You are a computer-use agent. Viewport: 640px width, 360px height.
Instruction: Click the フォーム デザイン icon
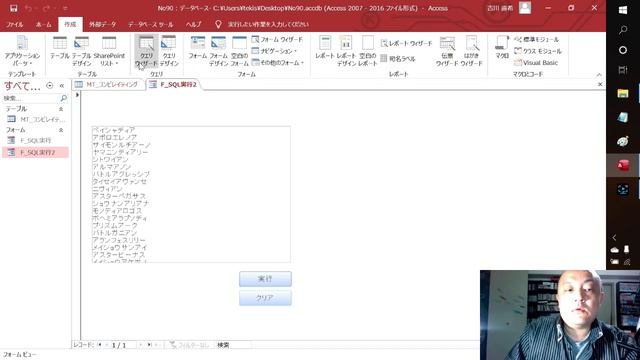coord(218,51)
